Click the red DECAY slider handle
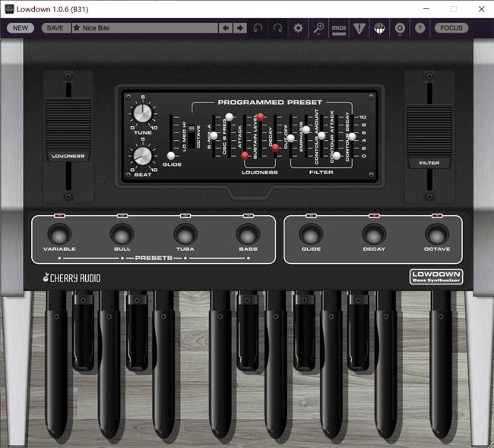The width and height of the screenshot is (494, 448). click(x=275, y=148)
